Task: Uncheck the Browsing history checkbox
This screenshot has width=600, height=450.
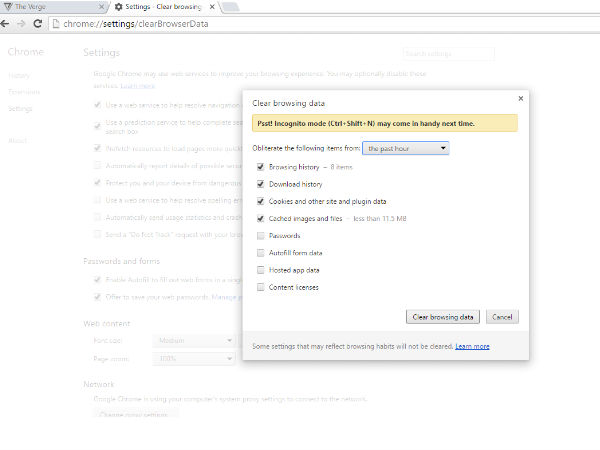Action: [x=261, y=167]
